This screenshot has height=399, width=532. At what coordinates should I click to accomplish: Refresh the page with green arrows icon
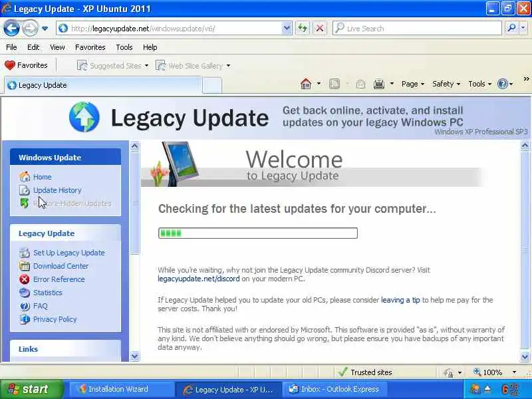pyautogui.click(x=303, y=29)
